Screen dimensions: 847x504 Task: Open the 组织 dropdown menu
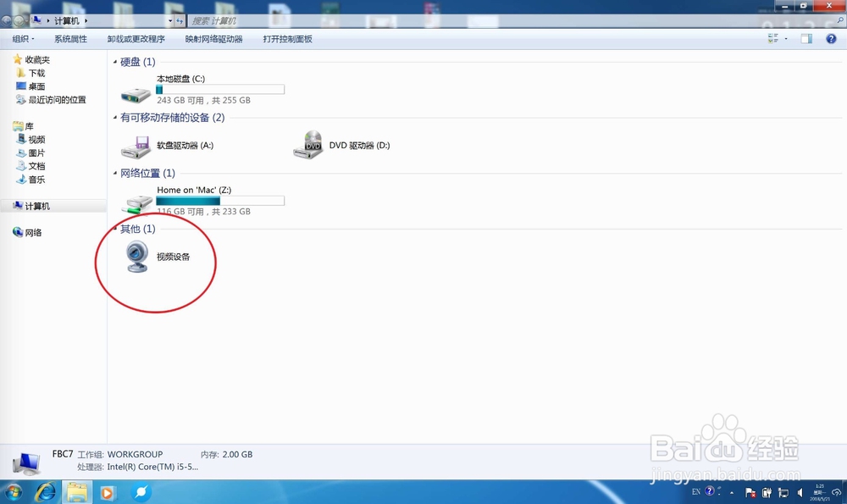23,39
